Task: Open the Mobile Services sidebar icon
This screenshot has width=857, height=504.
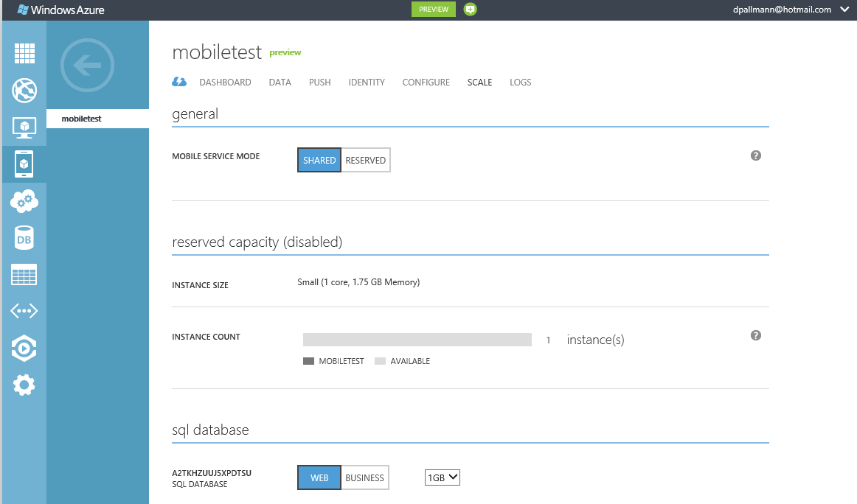Action: pyautogui.click(x=24, y=164)
